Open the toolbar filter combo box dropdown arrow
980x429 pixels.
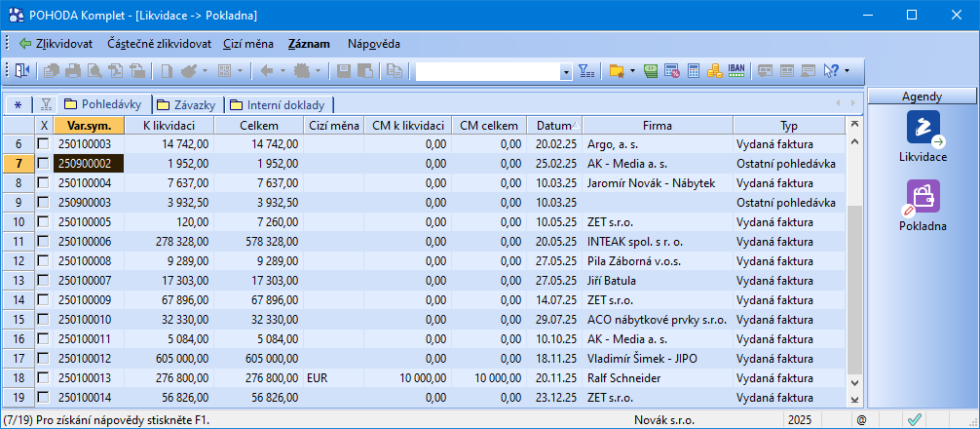coord(566,72)
